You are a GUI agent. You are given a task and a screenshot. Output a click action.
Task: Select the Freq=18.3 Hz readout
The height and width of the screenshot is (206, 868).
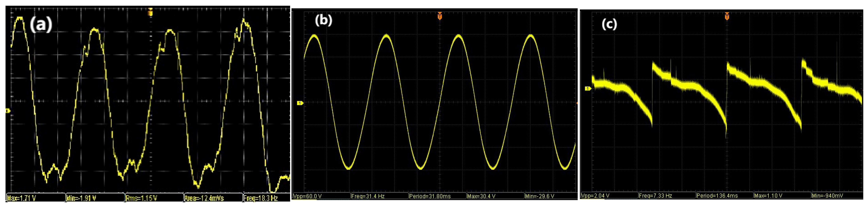coord(266,198)
